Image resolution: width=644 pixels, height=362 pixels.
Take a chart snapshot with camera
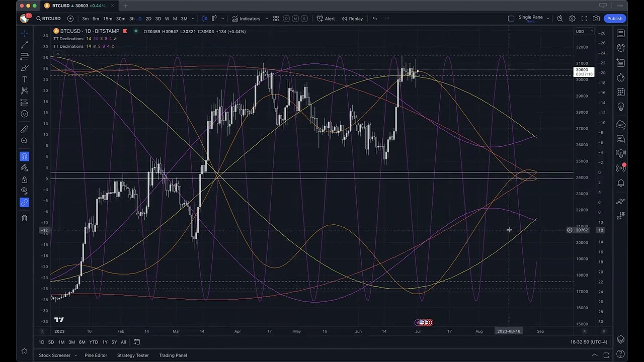596,19
